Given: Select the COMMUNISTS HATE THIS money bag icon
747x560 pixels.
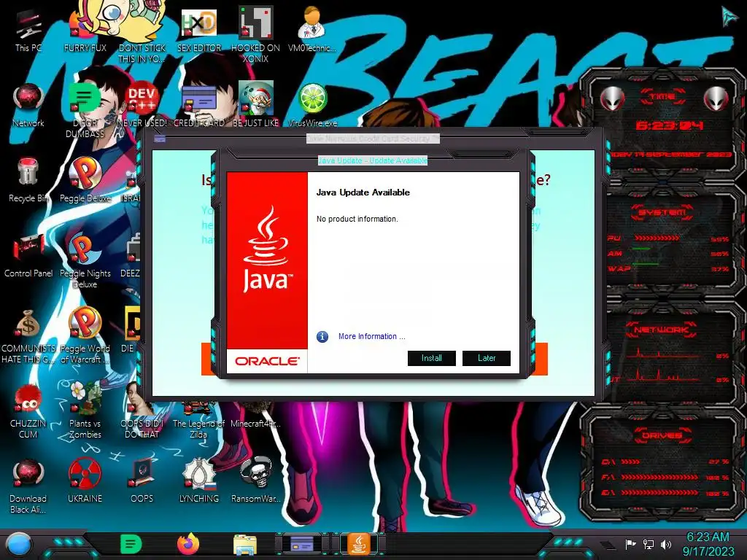Looking at the screenshot, I should pyautogui.click(x=28, y=335).
